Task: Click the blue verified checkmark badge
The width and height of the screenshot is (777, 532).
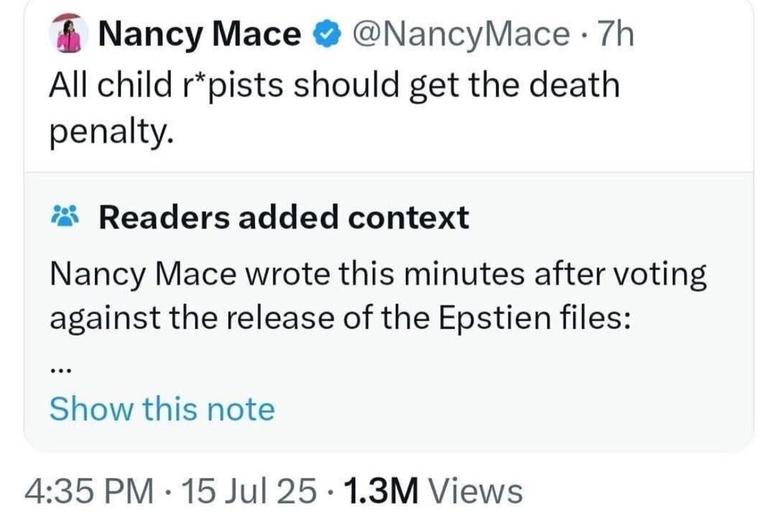Action: [x=326, y=35]
